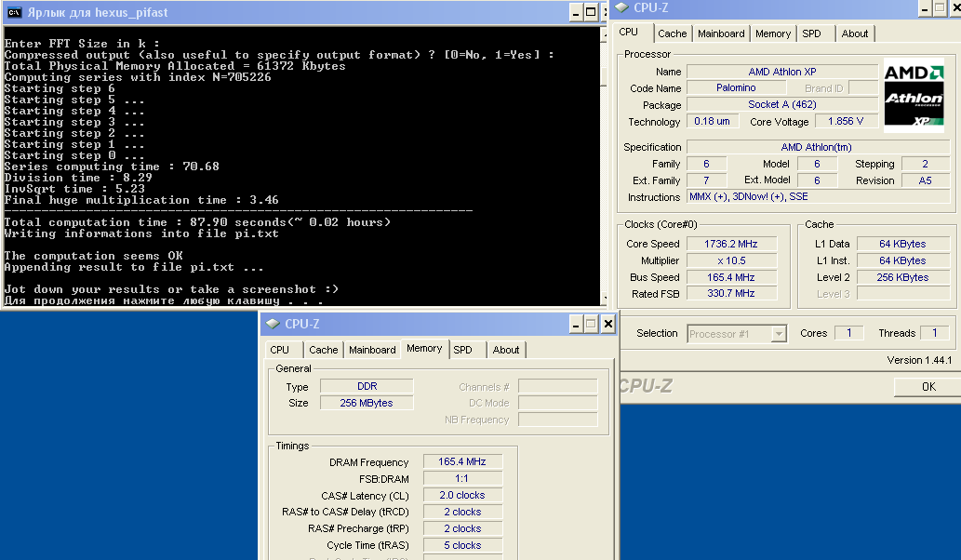Image resolution: width=961 pixels, height=560 pixels.
Task: Open the Mainboard tab in the lower CPU-Z window
Action: [x=372, y=350]
